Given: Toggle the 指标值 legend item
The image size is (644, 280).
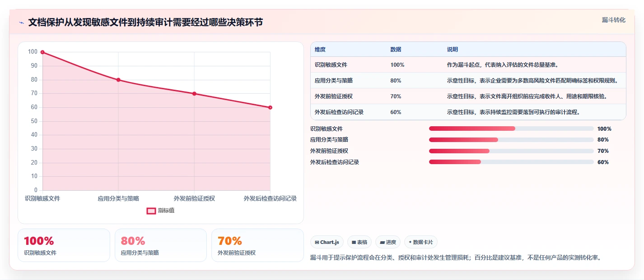Looking at the screenshot, I should (x=160, y=211).
